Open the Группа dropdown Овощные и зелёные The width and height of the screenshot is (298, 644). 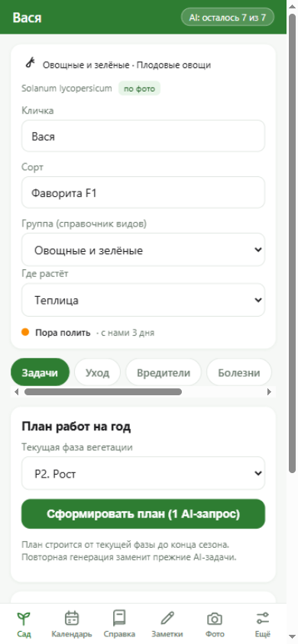(x=143, y=250)
